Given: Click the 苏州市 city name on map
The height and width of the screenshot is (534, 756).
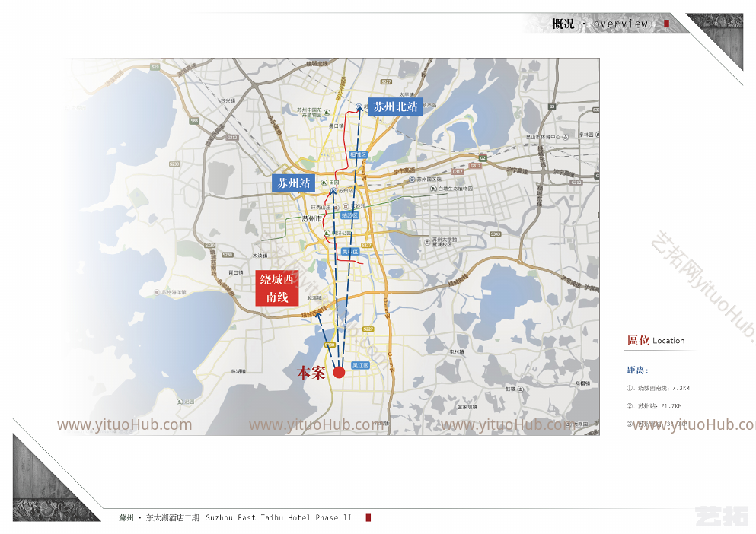Looking at the screenshot, I should click(311, 219).
